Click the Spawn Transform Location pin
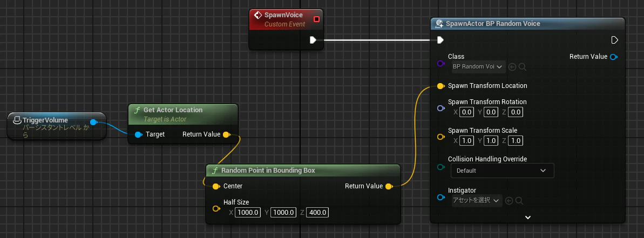 440,86
